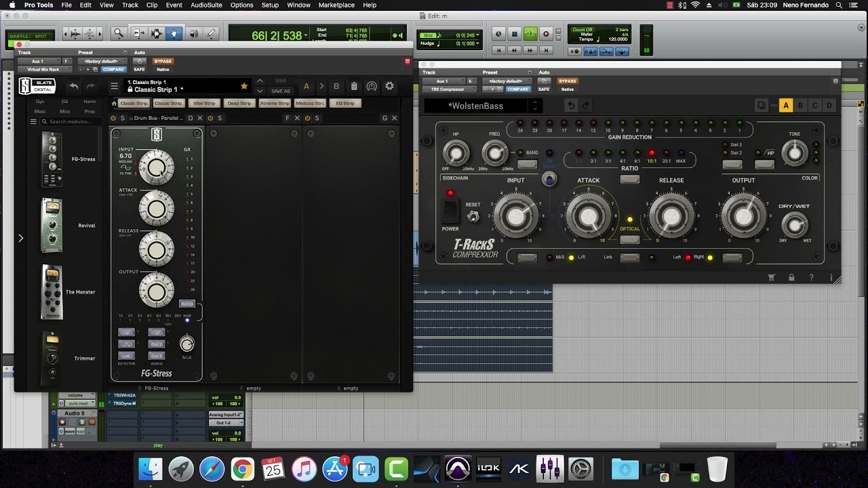The width and height of the screenshot is (868, 488).
Task: Switch to the Vibe Strip preset tab
Action: 204,103
